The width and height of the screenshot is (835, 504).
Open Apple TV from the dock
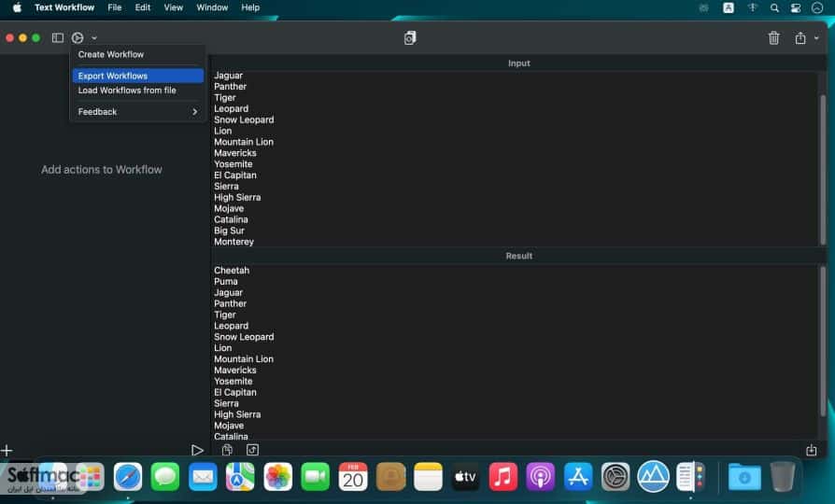[465, 476]
